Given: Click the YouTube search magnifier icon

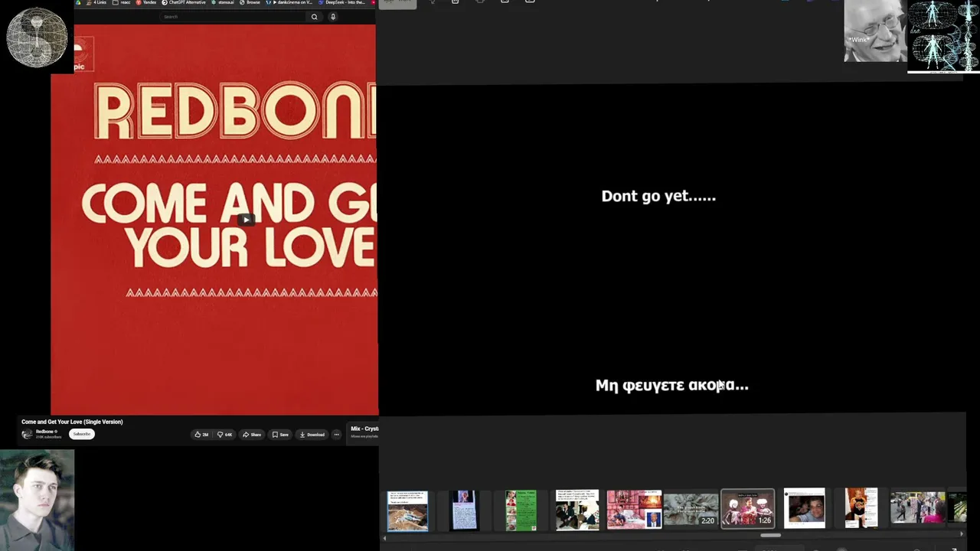Looking at the screenshot, I should (314, 17).
